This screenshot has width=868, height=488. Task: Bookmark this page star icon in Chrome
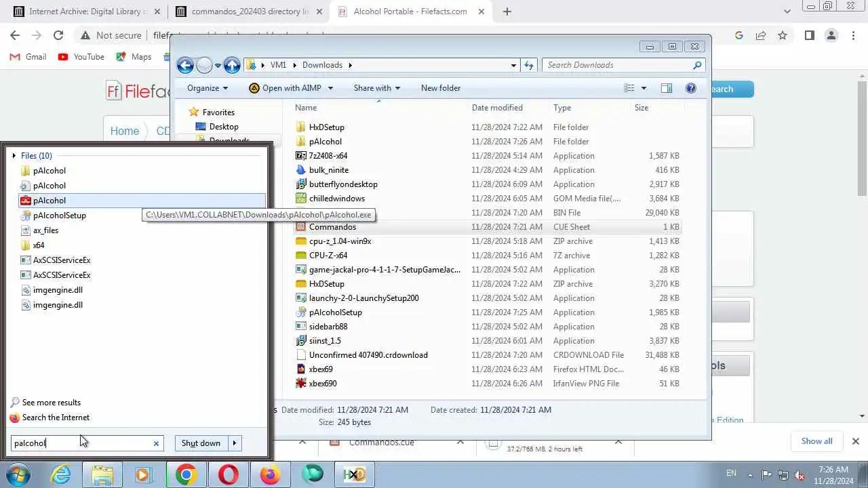click(x=783, y=35)
